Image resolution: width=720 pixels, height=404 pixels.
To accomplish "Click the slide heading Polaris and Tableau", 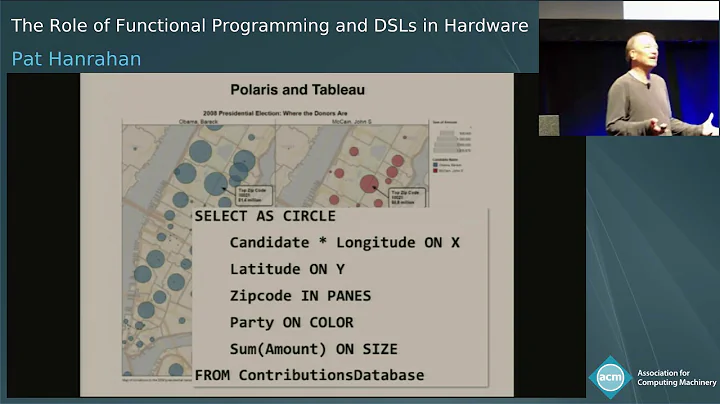I will pos(298,90).
